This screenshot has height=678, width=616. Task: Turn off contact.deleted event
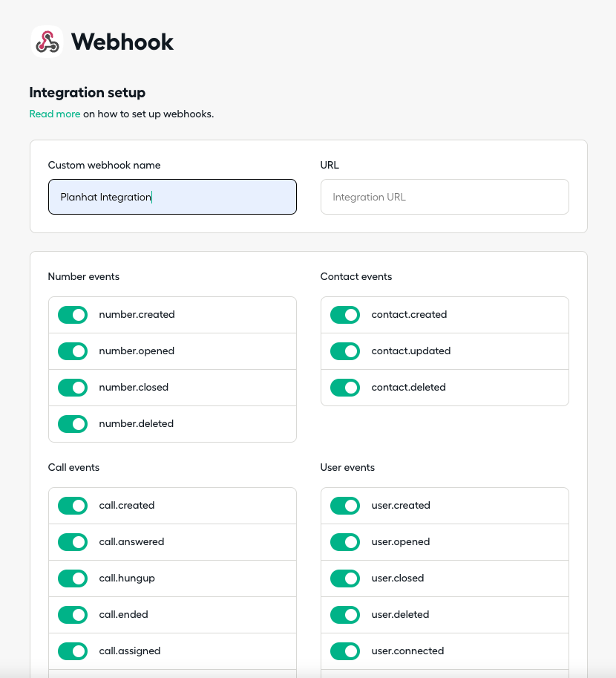(345, 388)
